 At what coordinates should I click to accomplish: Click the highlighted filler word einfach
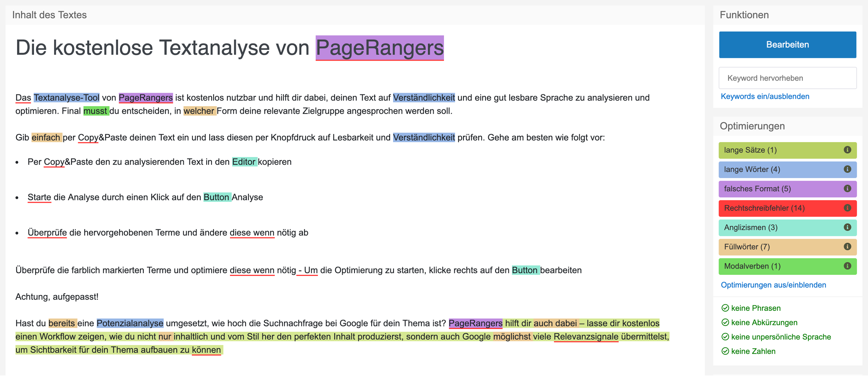coord(47,137)
